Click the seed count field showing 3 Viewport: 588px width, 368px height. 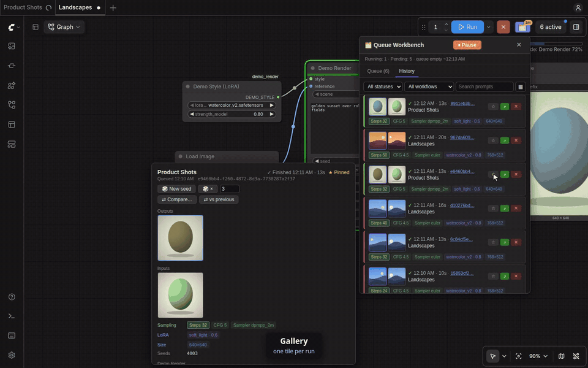click(x=230, y=189)
